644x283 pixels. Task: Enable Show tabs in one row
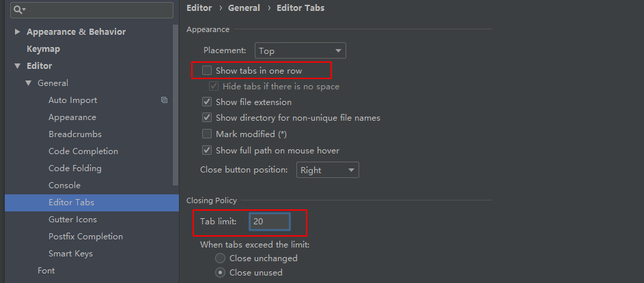[207, 70]
